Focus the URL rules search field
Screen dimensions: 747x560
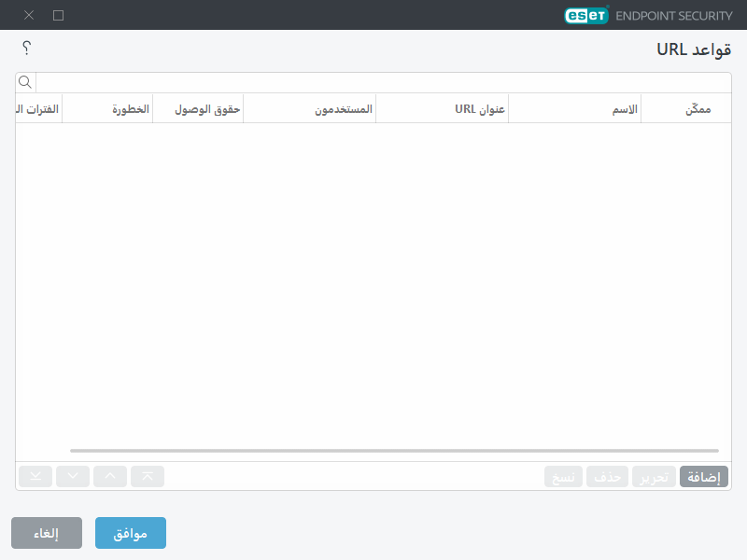click(384, 82)
